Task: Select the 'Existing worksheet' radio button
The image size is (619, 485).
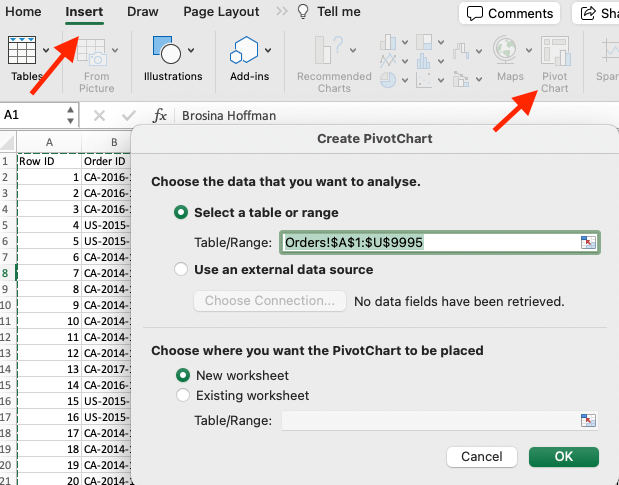Action: [x=182, y=395]
